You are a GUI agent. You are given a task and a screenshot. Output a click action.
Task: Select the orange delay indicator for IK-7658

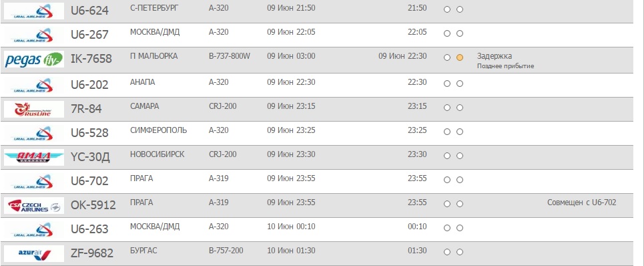(x=460, y=57)
